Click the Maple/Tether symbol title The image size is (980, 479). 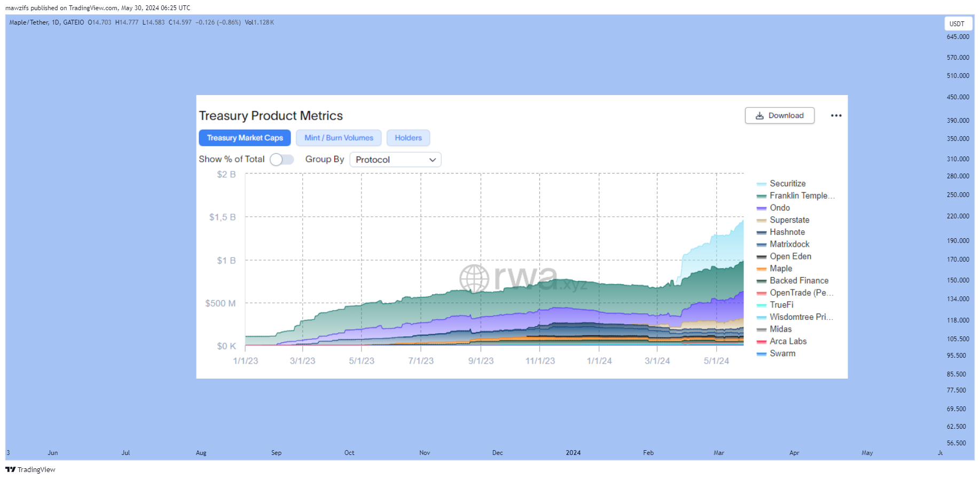pos(29,22)
